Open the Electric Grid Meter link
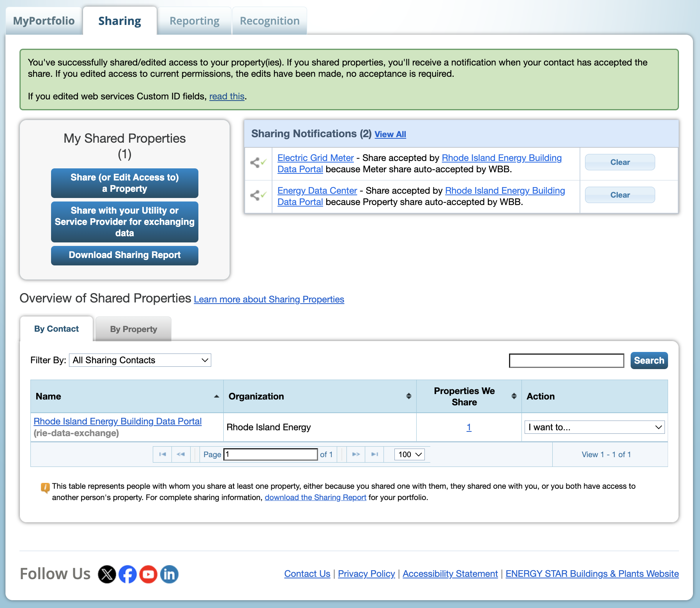 (x=316, y=158)
